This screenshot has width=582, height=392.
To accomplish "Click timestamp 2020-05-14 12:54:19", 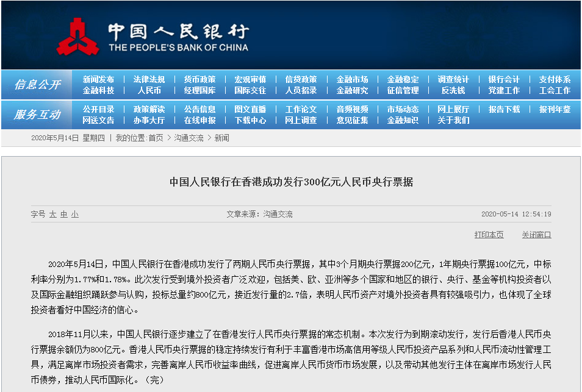I will [x=516, y=214].
